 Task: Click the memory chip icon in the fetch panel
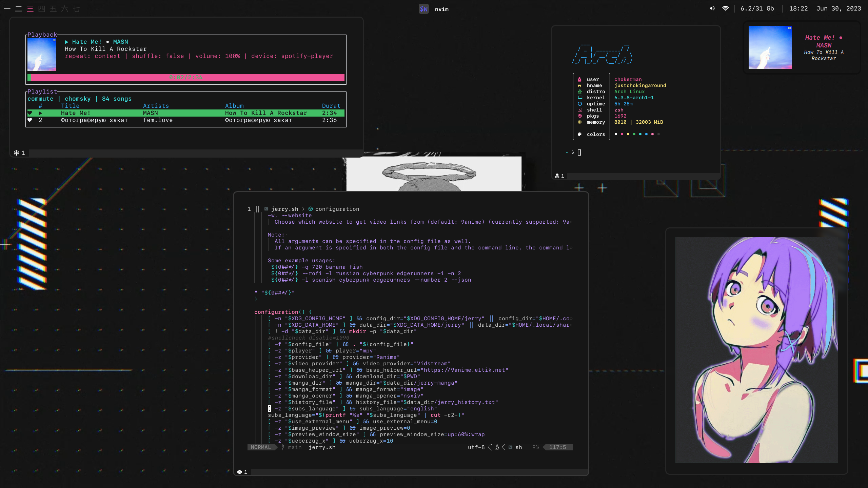point(579,122)
